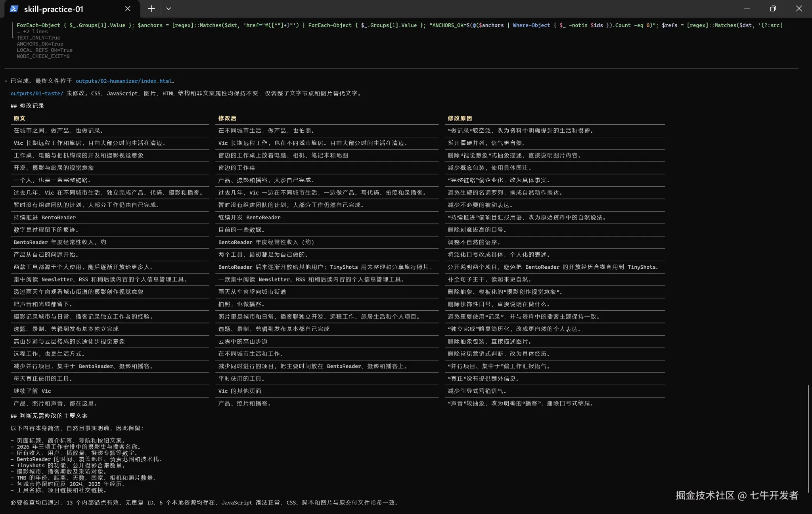This screenshot has height=514, width=812.
Task: Close the terminal window
Action: point(799,8)
